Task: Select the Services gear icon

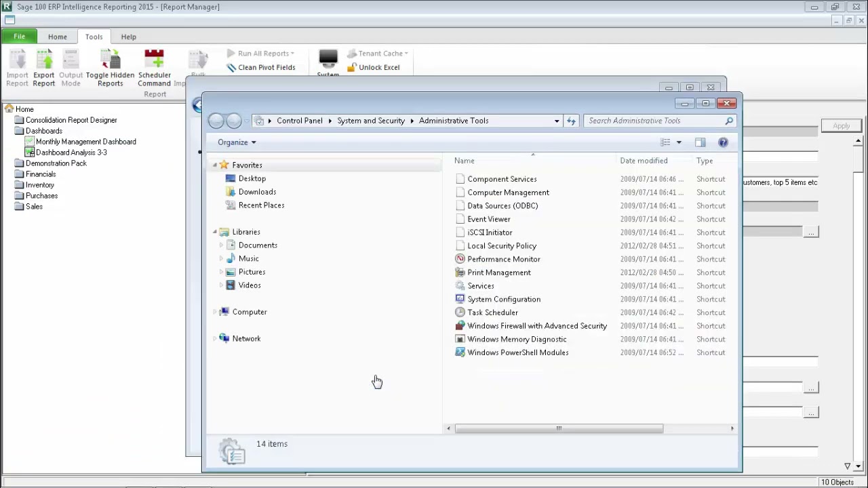Action: [460, 285]
